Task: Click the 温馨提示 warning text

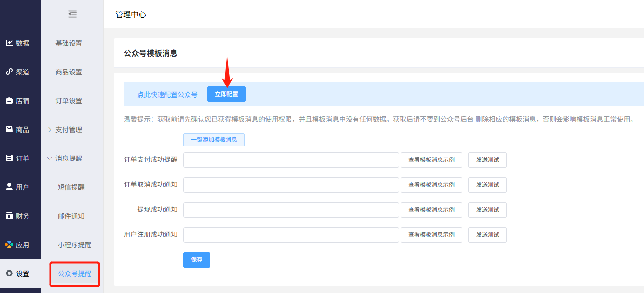Action: tap(379, 119)
